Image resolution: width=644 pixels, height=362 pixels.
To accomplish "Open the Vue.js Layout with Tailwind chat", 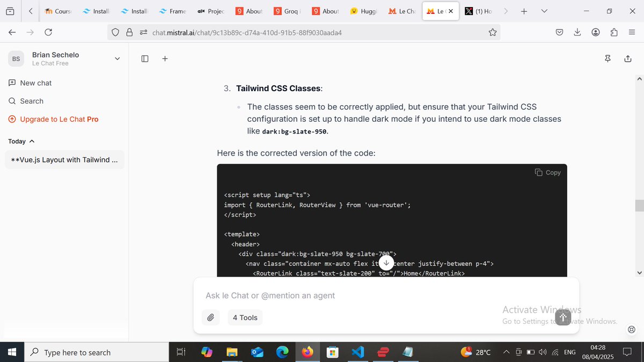I will click(64, 160).
